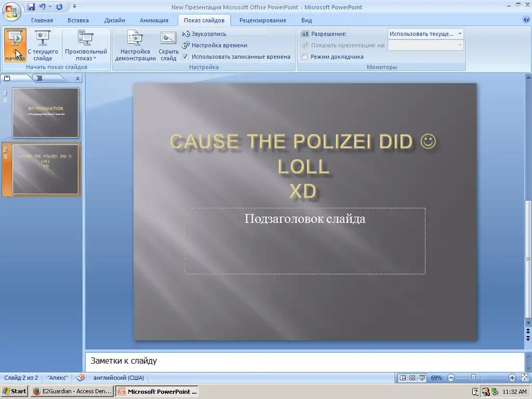Switch to the Главная tab
The image size is (532, 399).
pos(42,20)
